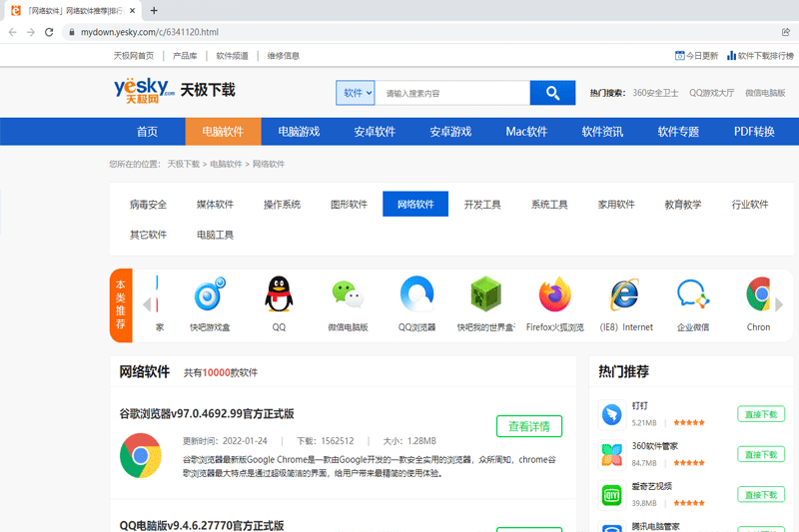Choose 系统工具 category
799x532 pixels.
coord(549,205)
